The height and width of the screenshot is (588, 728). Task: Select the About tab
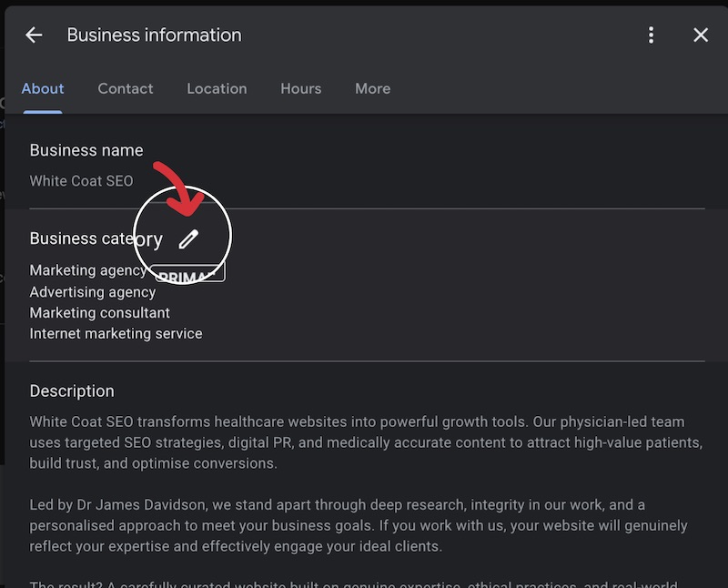click(43, 88)
